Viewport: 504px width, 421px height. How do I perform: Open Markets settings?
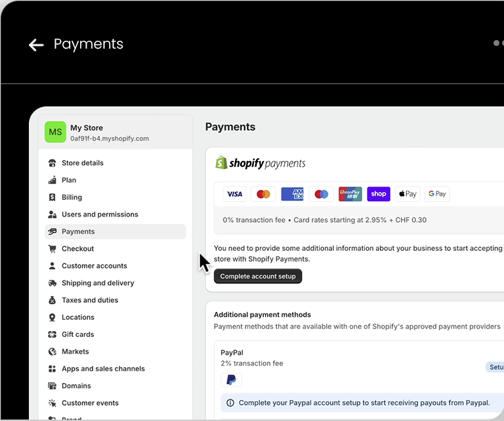coord(115,351)
